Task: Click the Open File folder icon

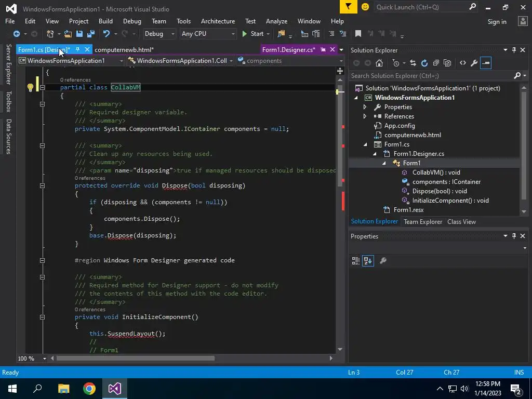Action: [x=68, y=34]
